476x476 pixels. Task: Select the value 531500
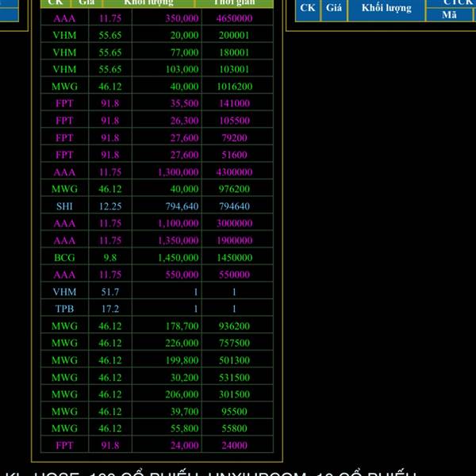coord(234,378)
